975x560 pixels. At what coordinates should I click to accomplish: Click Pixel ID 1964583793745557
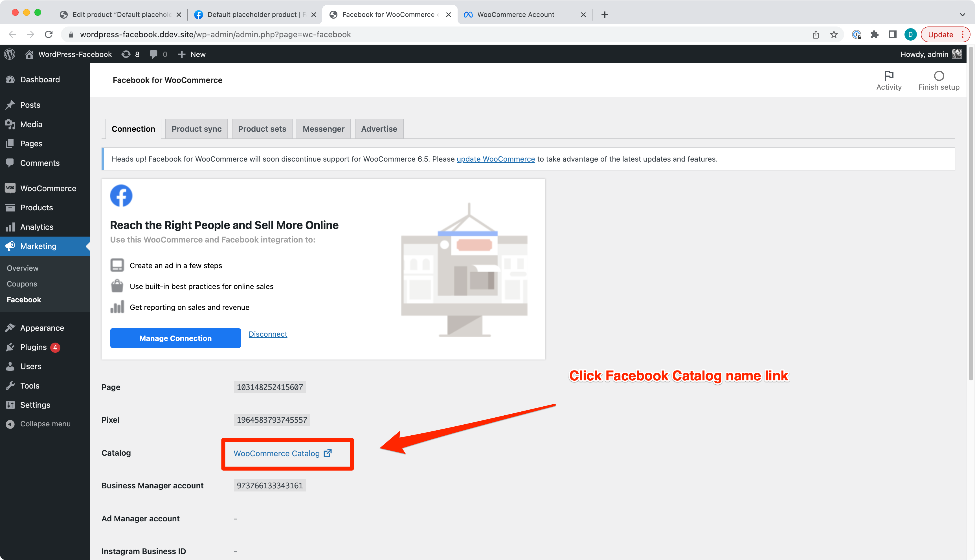[272, 420]
